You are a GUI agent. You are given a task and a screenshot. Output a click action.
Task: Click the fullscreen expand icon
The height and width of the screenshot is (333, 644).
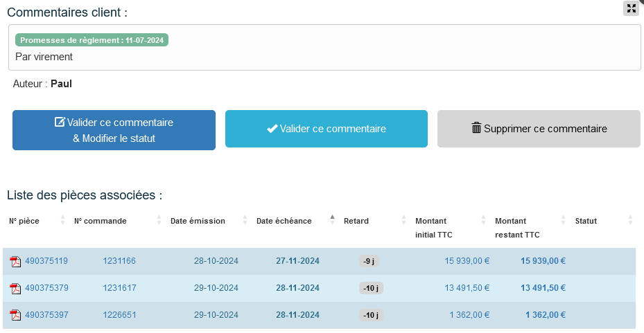tap(631, 8)
